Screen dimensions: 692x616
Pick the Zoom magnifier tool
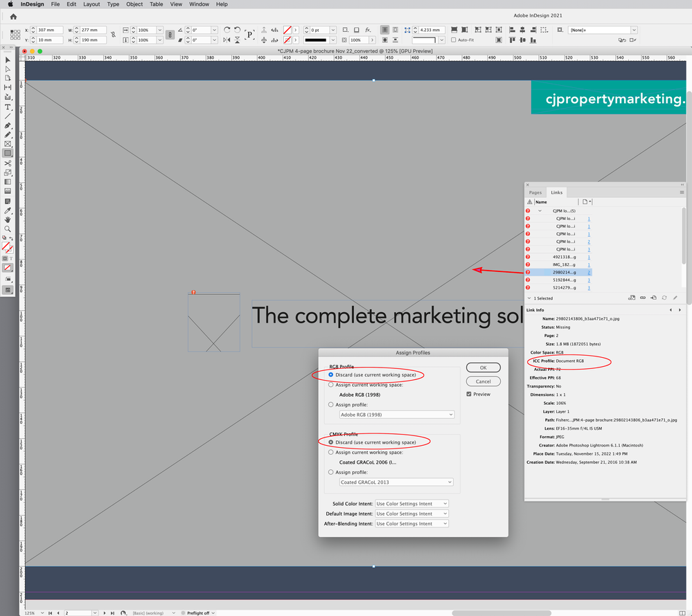[x=8, y=228]
